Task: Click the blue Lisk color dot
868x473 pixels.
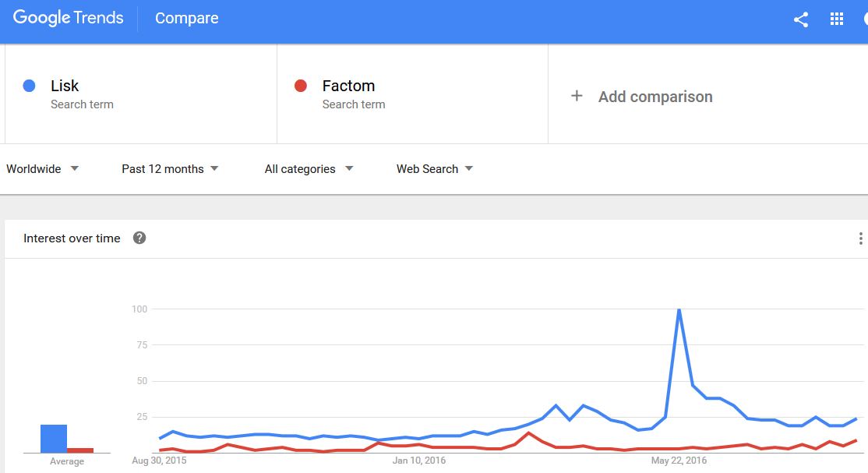Action: [x=29, y=86]
